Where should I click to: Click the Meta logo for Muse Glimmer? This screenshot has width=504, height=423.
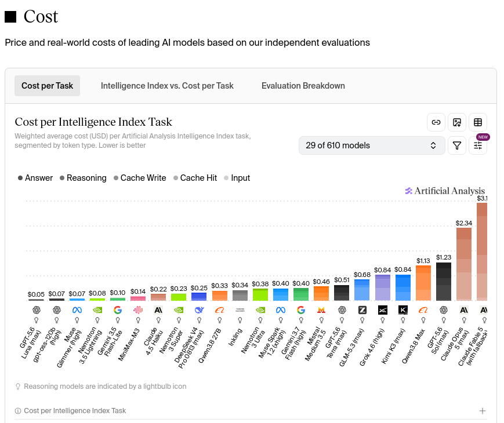[x=77, y=310]
